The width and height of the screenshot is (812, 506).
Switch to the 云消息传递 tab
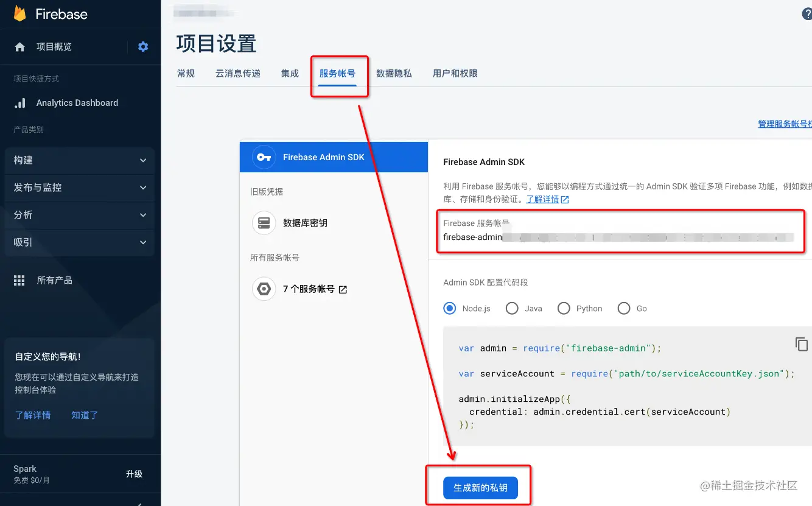click(x=237, y=74)
